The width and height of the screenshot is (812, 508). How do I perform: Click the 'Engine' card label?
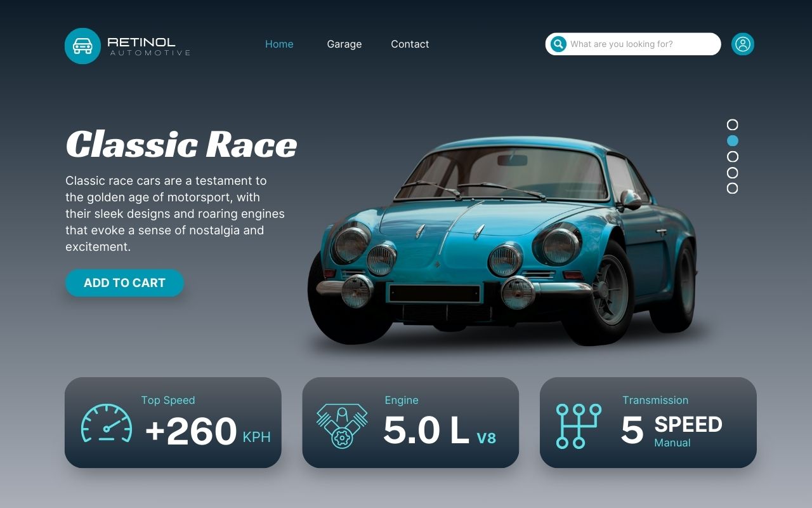402,400
